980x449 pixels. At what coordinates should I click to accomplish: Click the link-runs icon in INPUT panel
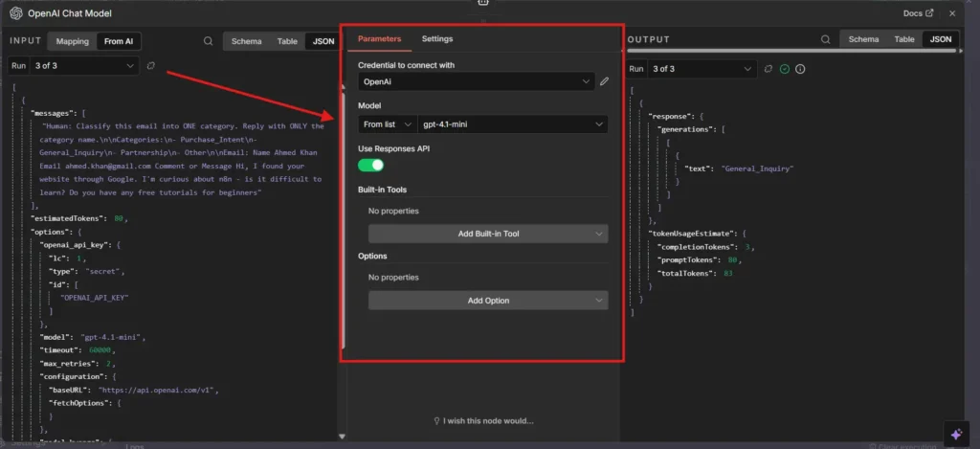[150, 66]
